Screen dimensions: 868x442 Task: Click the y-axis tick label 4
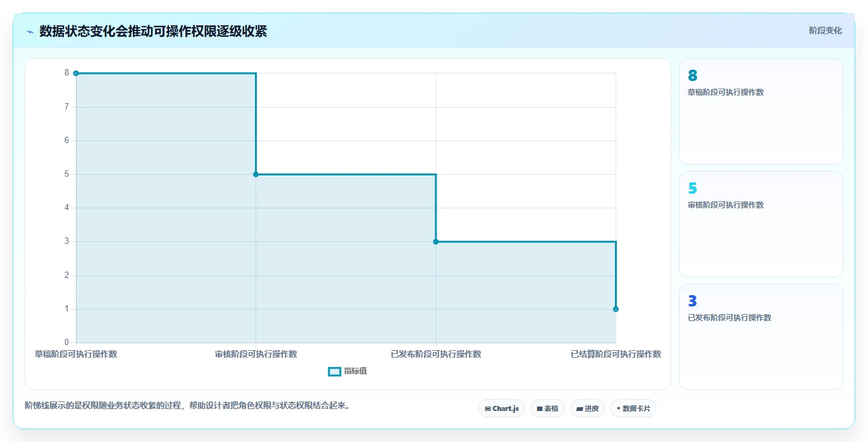pyautogui.click(x=66, y=208)
